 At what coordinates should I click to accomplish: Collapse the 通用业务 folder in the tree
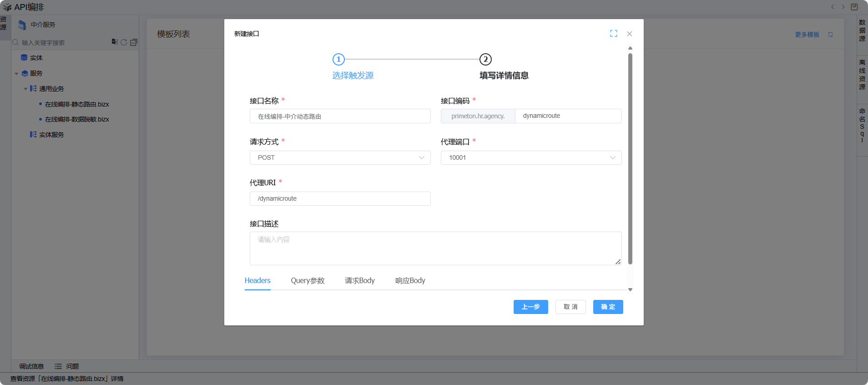(26, 89)
